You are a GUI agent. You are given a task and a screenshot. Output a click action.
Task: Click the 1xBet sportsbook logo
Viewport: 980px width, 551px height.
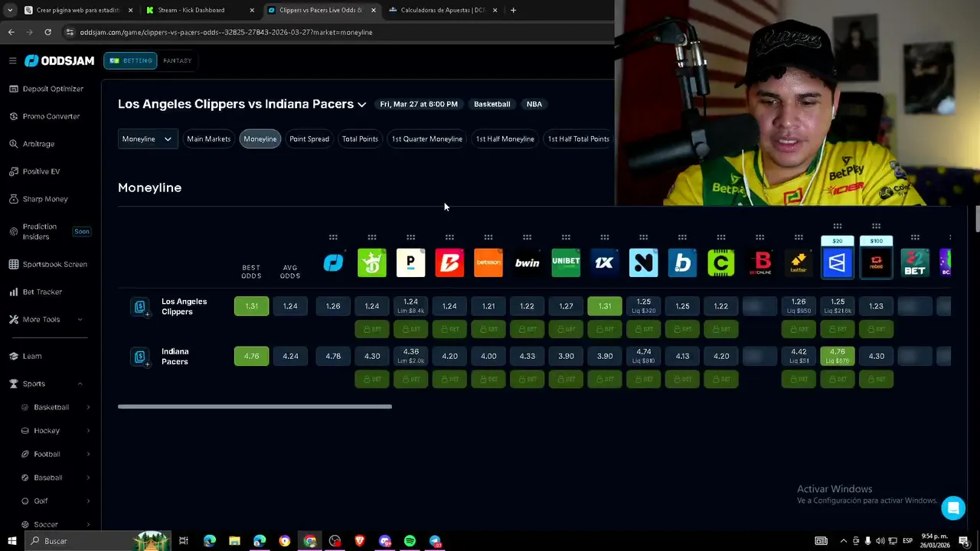click(605, 262)
